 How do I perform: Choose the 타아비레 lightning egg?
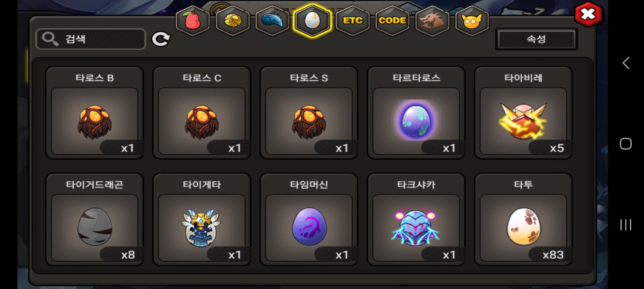pyautogui.click(x=523, y=112)
